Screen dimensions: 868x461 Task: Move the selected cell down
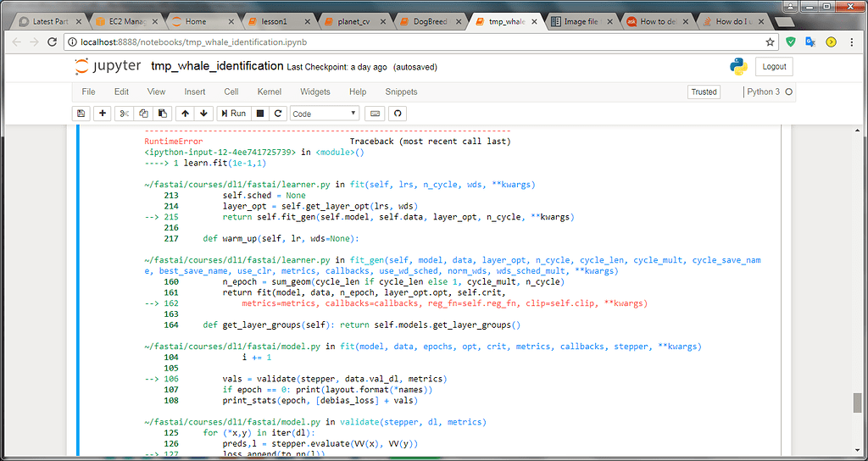click(x=203, y=114)
